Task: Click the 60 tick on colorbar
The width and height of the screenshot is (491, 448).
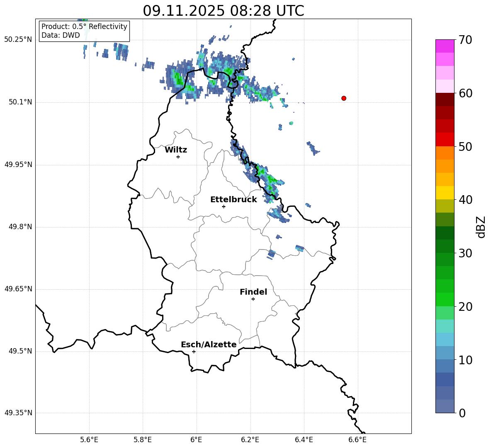Action: (x=465, y=93)
